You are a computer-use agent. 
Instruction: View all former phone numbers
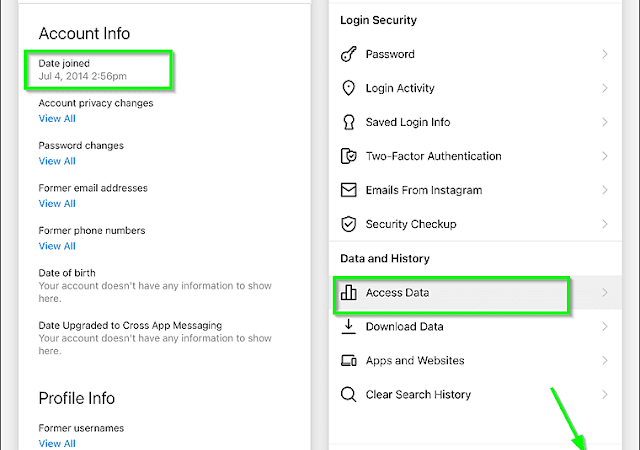coord(57,246)
